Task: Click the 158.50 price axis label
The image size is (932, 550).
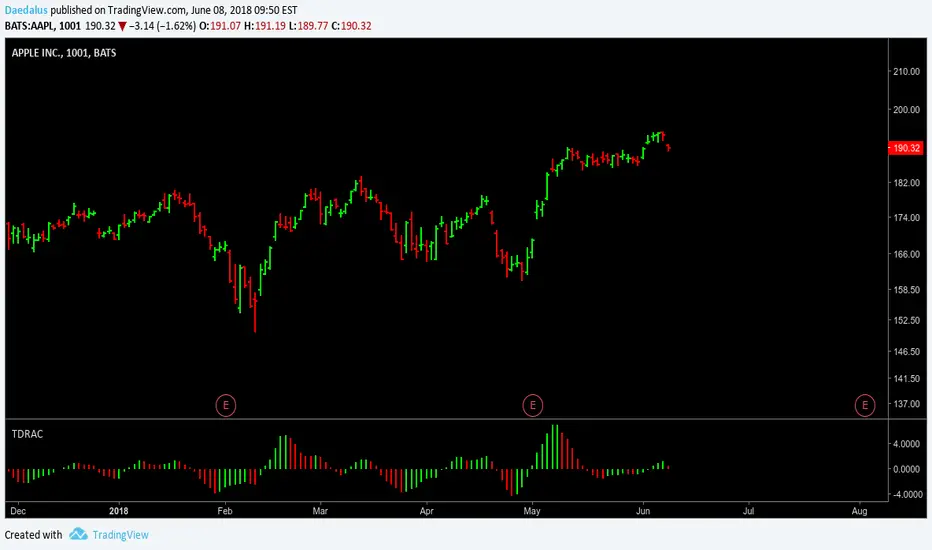Action: click(x=906, y=290)
